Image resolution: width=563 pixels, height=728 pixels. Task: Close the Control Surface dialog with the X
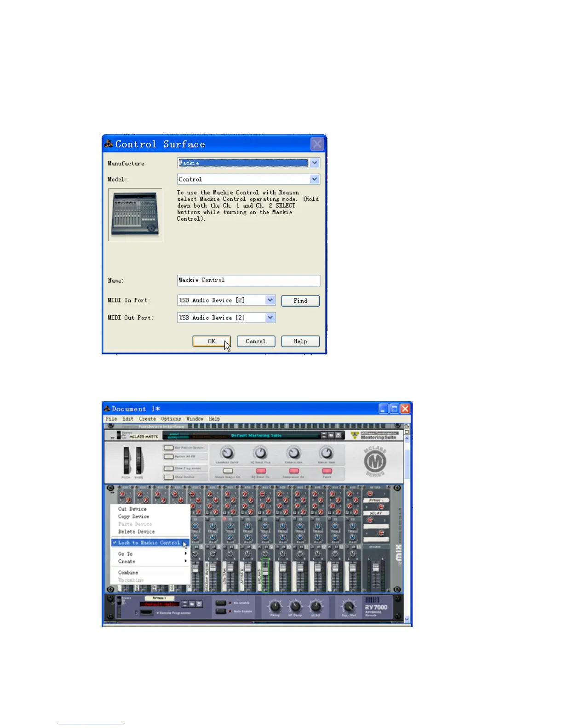317,144
